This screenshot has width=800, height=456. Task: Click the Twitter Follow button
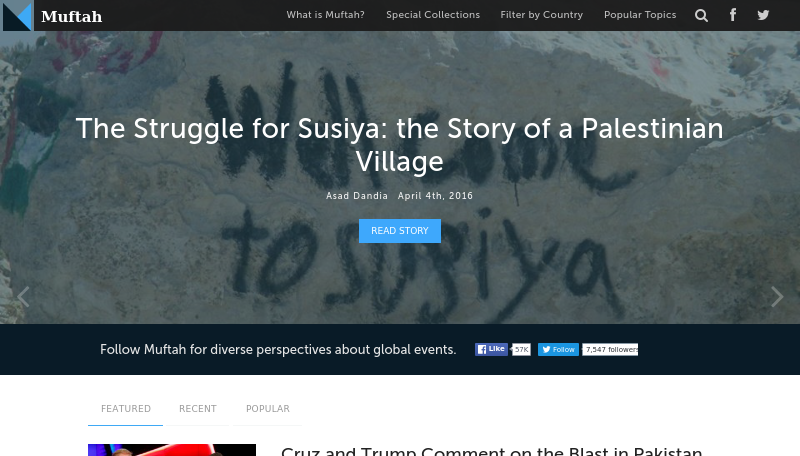[558, 349]
